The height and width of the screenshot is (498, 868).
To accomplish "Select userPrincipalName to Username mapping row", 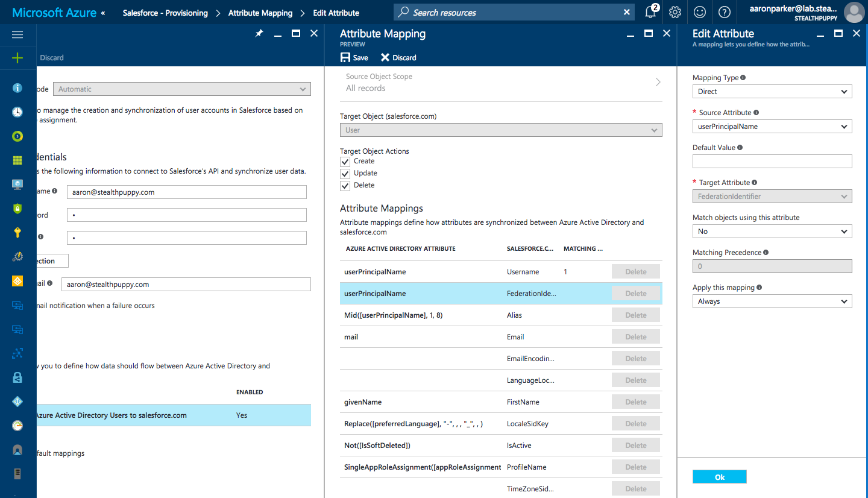I will 501,272.
